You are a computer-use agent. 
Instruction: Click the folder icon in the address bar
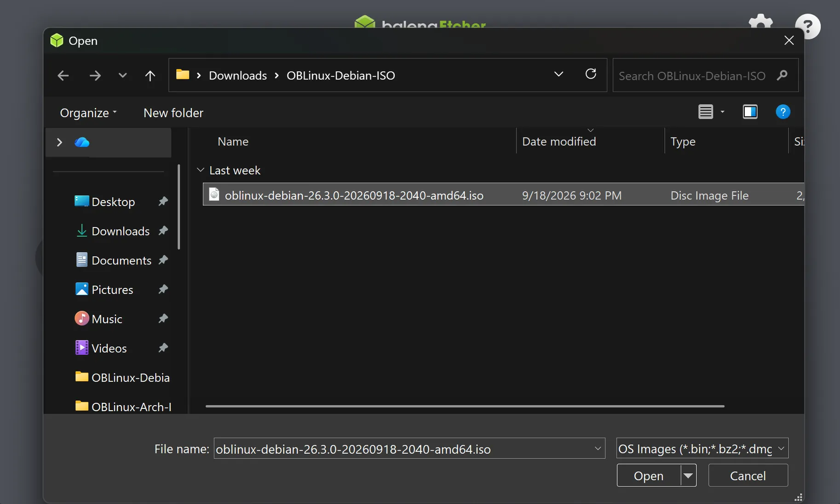coord(183,74)
